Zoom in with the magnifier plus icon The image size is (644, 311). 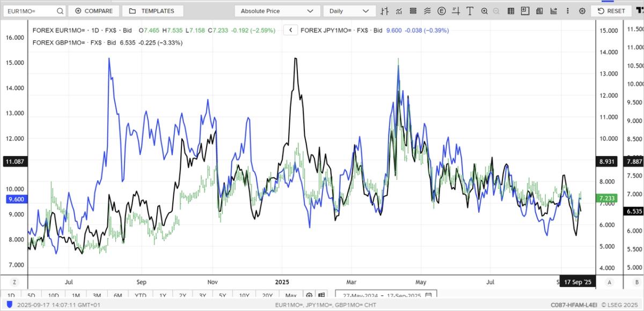484,11
